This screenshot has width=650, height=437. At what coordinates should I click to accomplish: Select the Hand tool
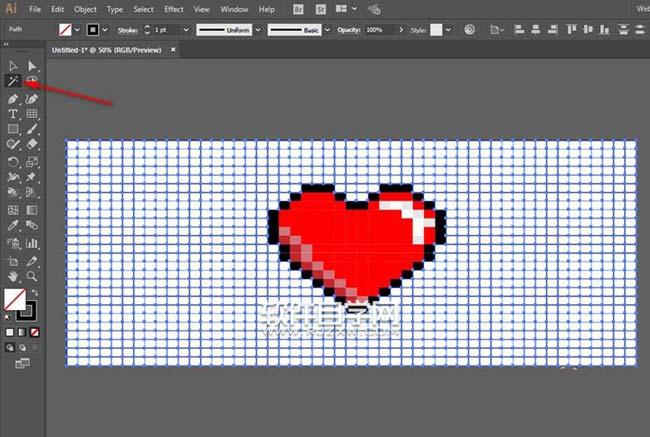(x=13, y=276)
